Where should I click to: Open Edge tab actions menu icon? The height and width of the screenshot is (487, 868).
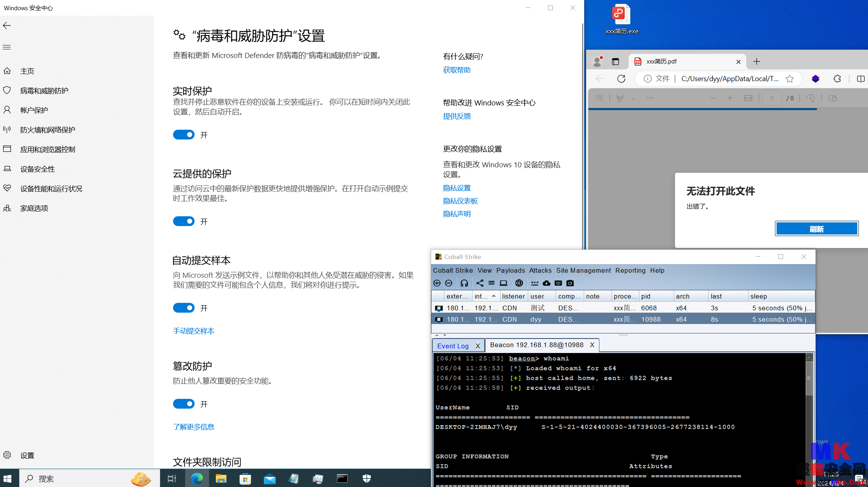pos(615,62)
